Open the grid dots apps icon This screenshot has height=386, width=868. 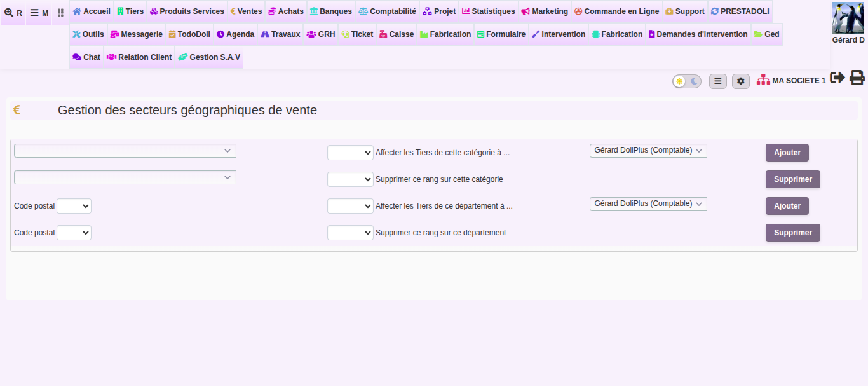pos(60,13)
